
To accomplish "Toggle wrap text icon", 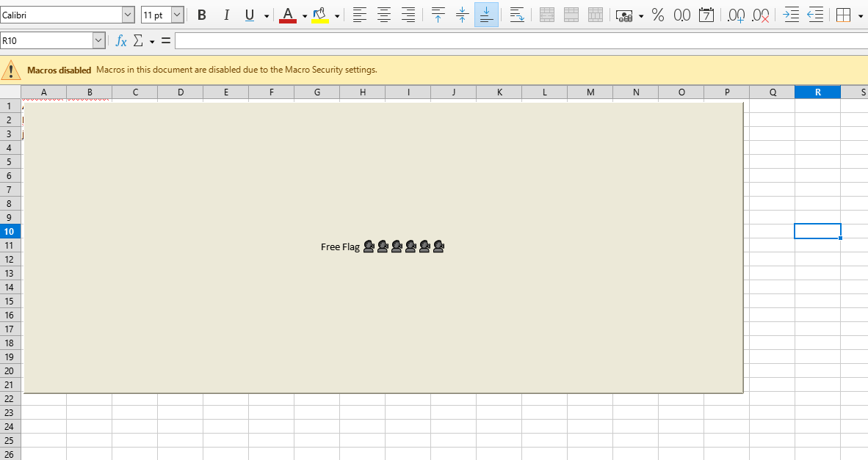I will pyautogui.click(x=516, y=15).
